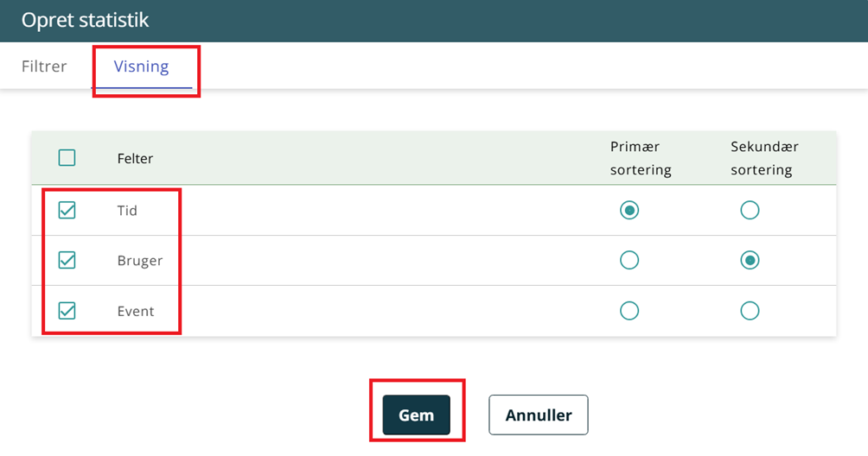
Task: Select Tid as primary sorting
Action: [629, 210]
